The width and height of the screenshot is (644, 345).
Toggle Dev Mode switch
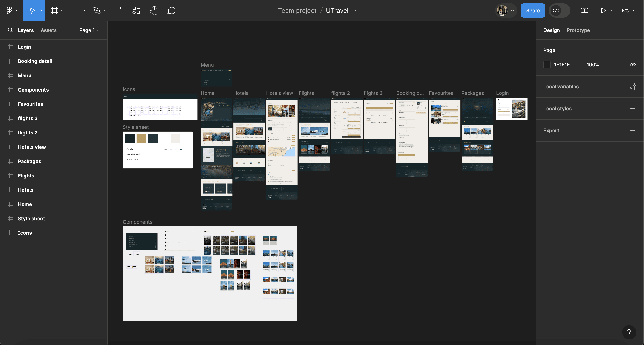tap(559, 11)
